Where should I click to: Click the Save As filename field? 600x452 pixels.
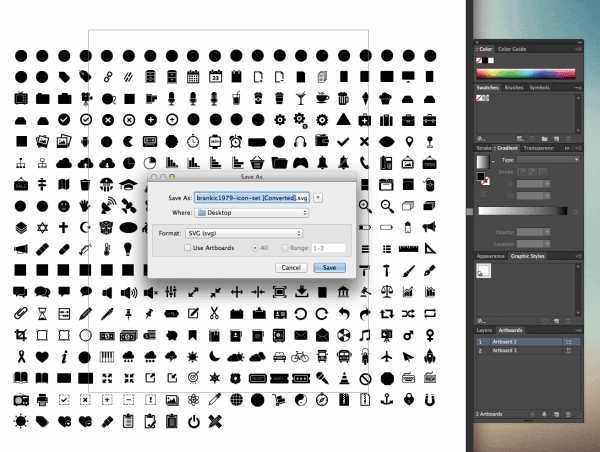click(x=252, y=198)
